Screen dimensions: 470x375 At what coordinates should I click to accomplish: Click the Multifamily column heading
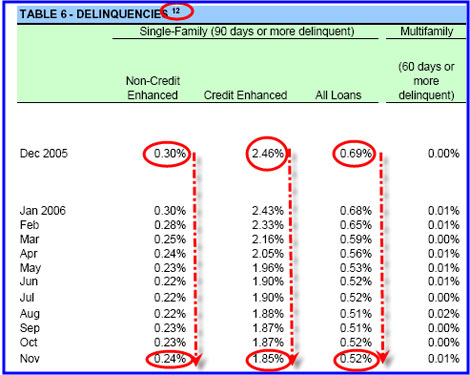tap(427, 31)
